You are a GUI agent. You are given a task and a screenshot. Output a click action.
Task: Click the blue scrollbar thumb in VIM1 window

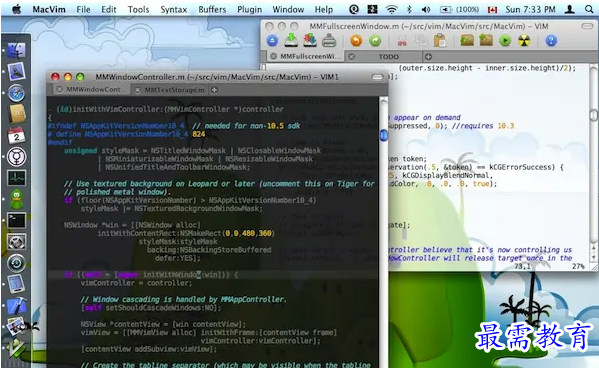click(384, 135)
